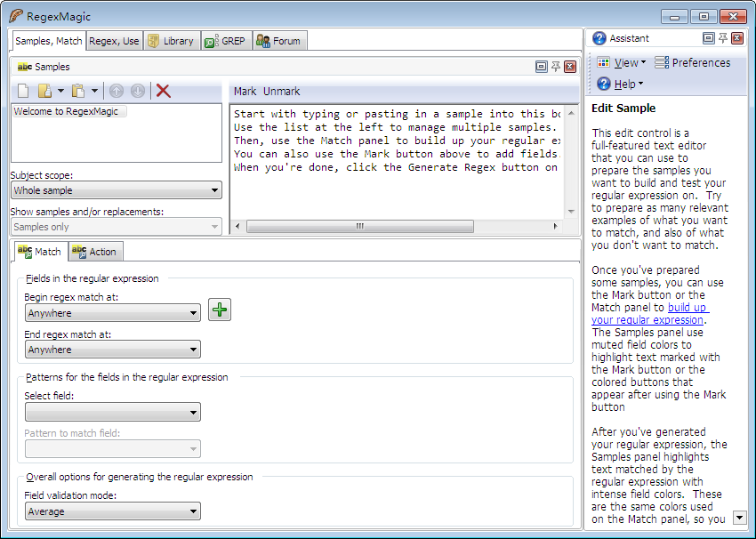
Task: Click the horizontal scrollbar thumb in sample editor
Action: [x=359, y=226]
